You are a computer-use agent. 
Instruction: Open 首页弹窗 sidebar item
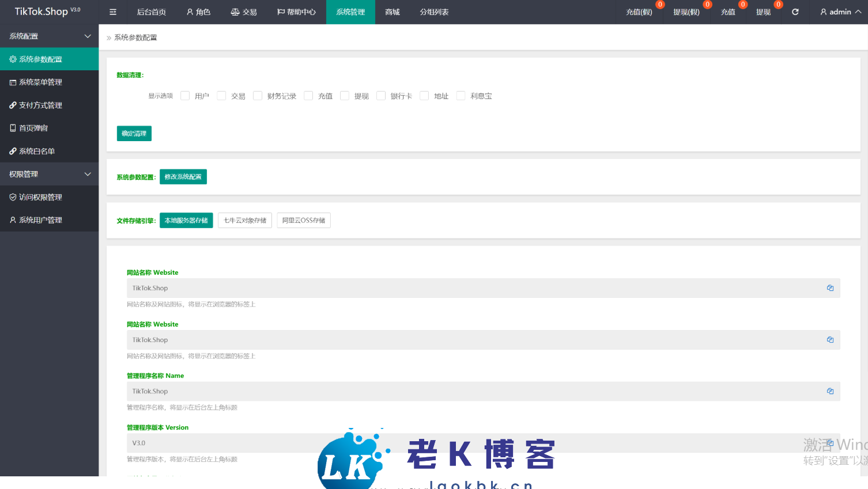(33, 128)
